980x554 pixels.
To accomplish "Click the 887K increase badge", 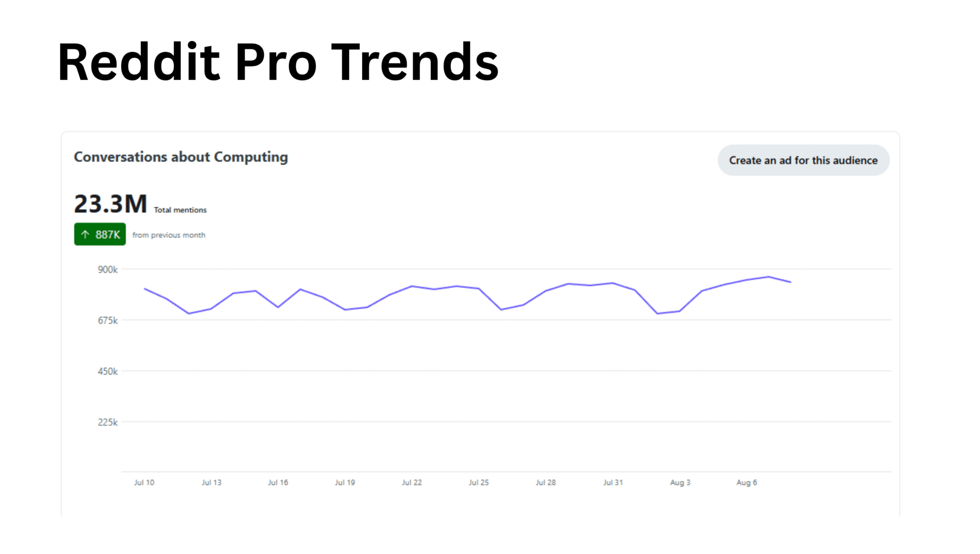I will 100,234.
